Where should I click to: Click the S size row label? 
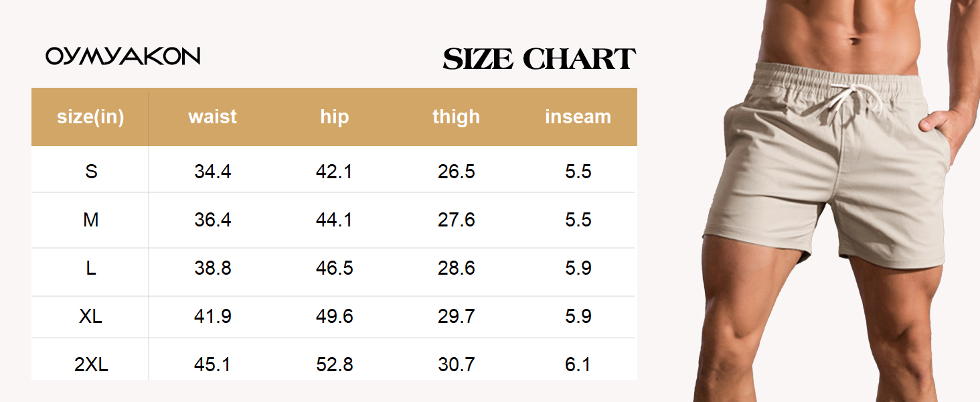(91, 172)
